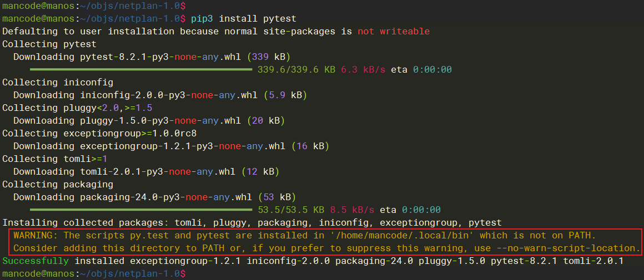Screen dimensions: 644x280
Task: Click the packaging download progress bar
Action: pyautogui.click(x=141, y=210)
